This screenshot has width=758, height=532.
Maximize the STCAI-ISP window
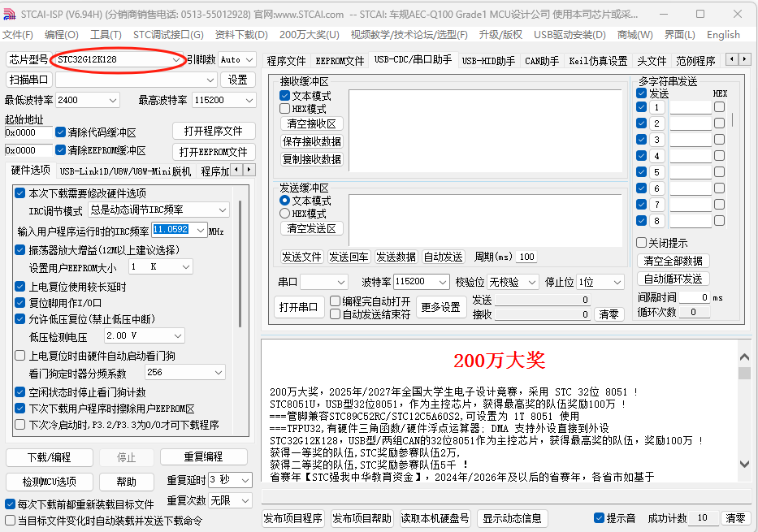(700, 14)
